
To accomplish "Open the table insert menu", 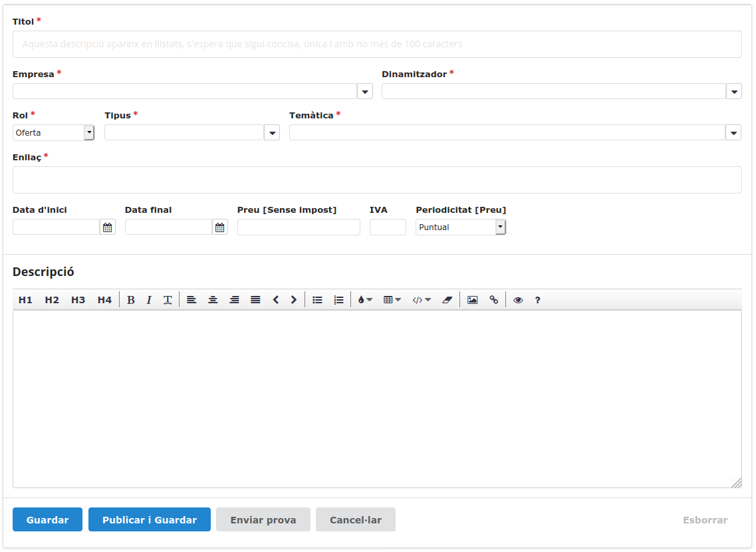I will [392, 300].
